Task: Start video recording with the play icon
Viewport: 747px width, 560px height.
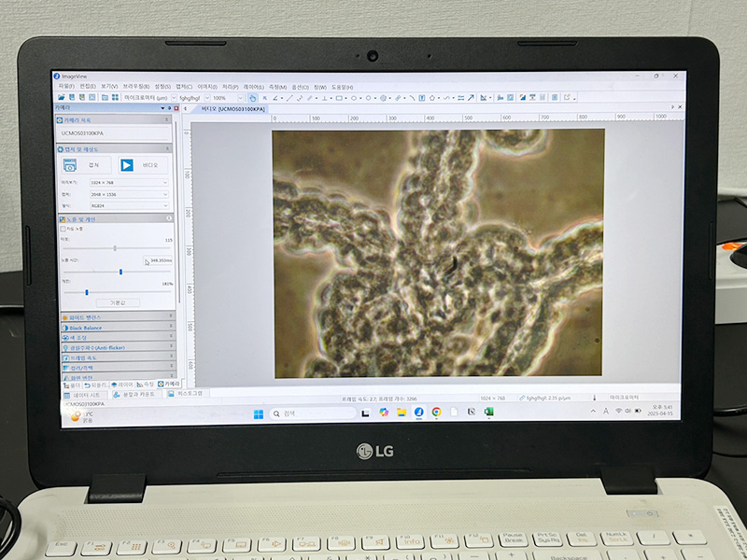Action: [127, 165]
